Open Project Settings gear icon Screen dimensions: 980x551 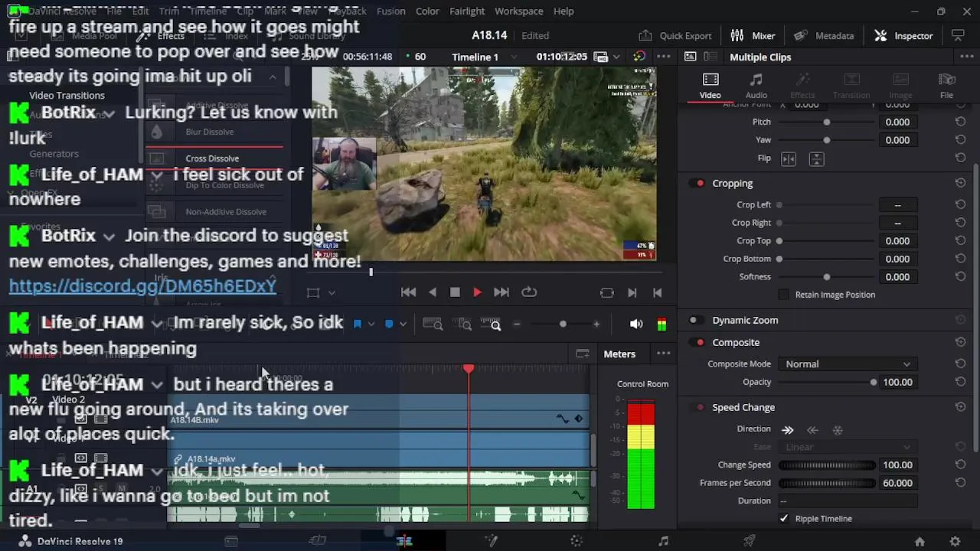955,541
